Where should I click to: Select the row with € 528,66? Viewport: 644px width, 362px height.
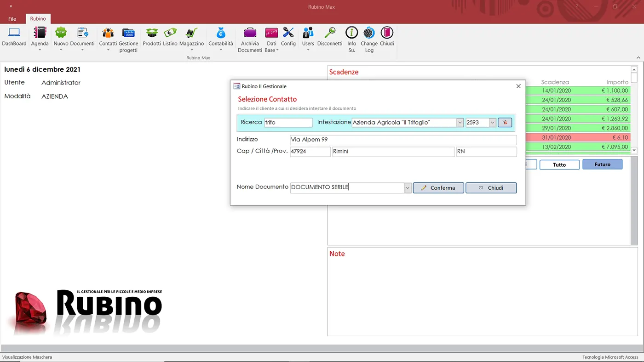click(577, 100)
